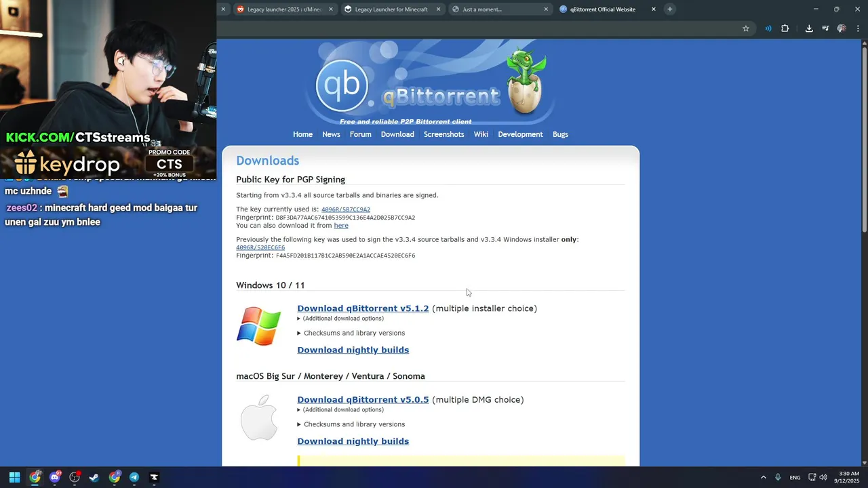The height and width of the screenshot is (488, 868).
Task: Open the Chrome three-dot menu
Action: [858, 28]
